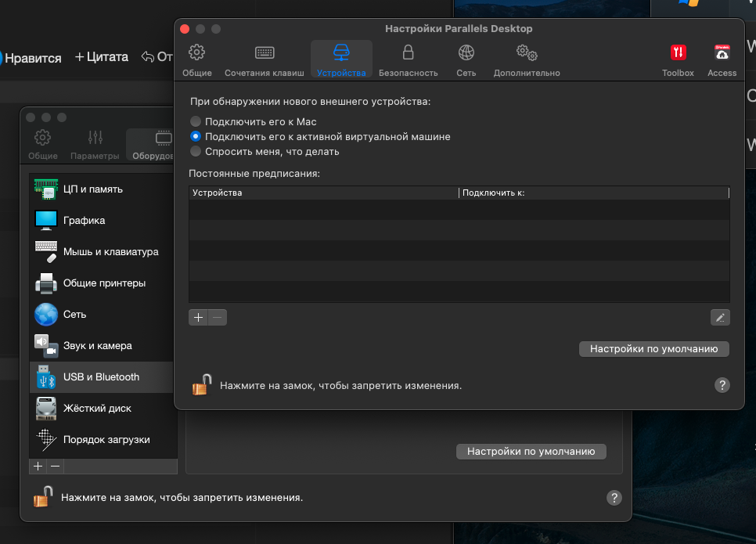
Task: Select 'Жёсткий диск' in hardware sidebar
Action: click(97, 409)
